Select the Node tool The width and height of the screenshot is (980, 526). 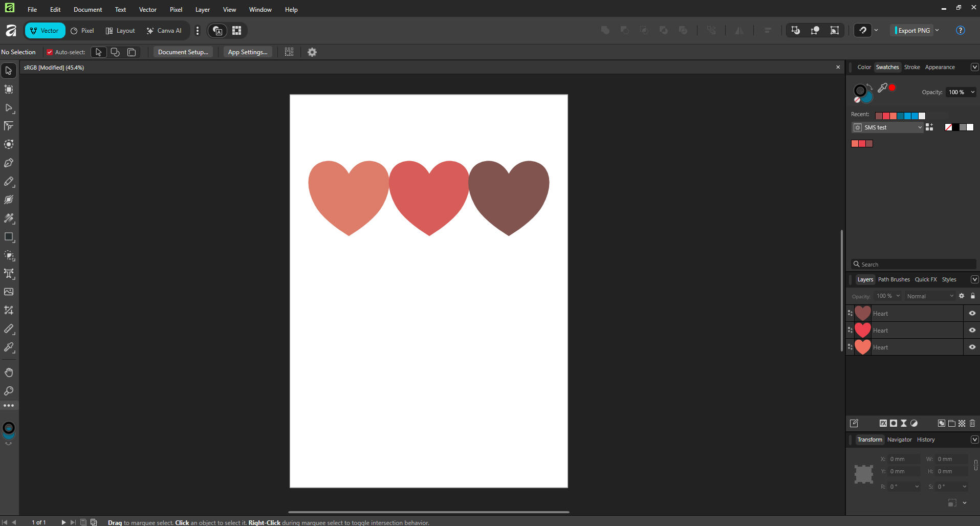click(9, 108)
